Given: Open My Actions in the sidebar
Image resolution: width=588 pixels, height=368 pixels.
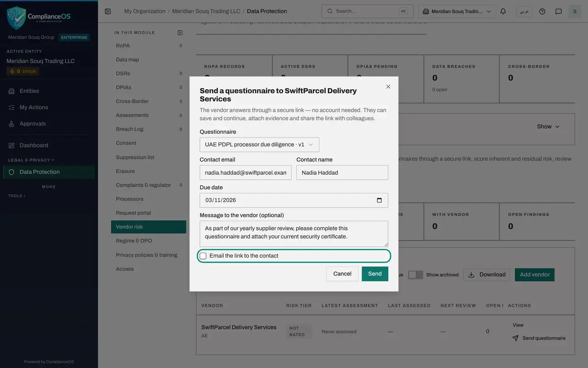Looking at the screenshot, I should coord(49,107).
